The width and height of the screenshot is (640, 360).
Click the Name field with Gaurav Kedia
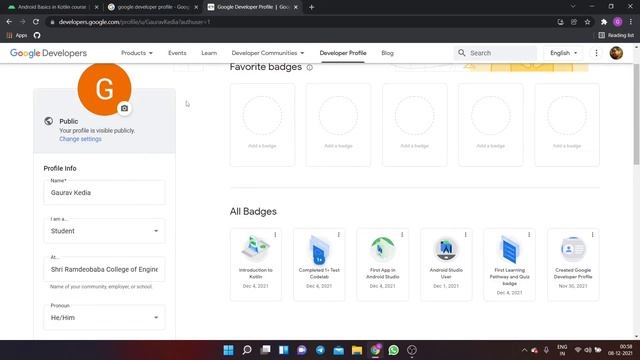[x=104, y=193]
